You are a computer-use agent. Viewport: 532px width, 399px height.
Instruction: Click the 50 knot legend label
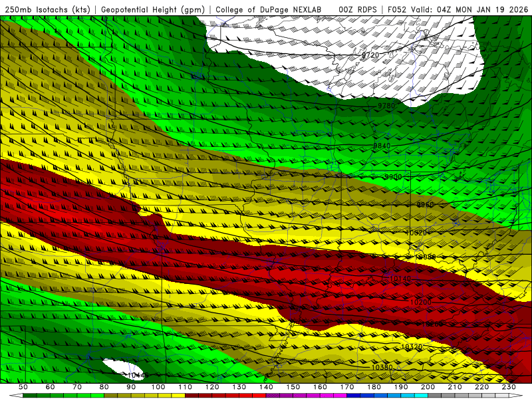[23, 387]
